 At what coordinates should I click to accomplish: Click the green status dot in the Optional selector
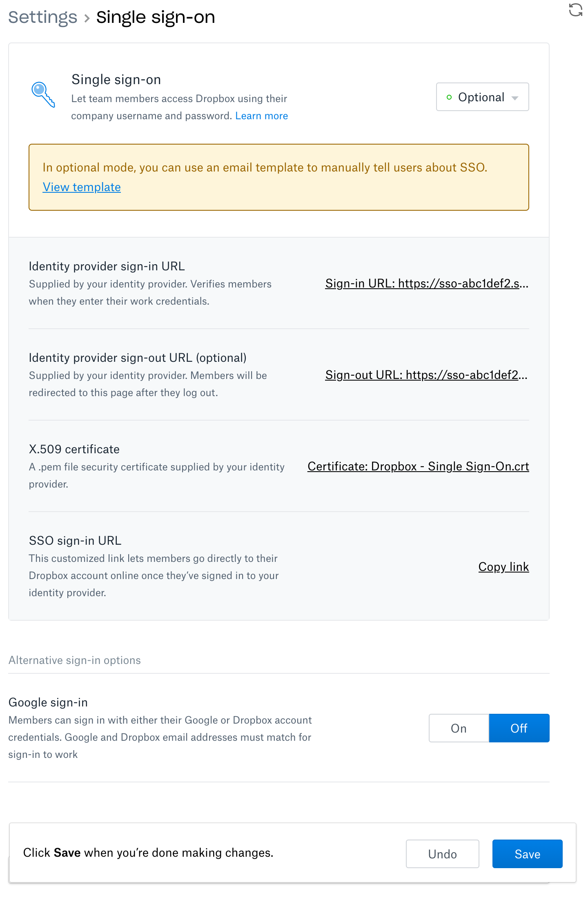coord(449,97)
